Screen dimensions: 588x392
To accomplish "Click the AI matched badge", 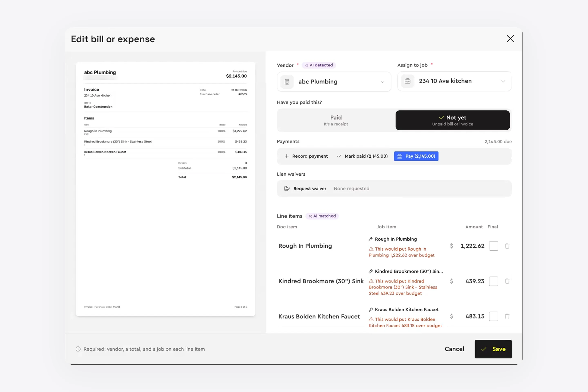I will point(322,216).
